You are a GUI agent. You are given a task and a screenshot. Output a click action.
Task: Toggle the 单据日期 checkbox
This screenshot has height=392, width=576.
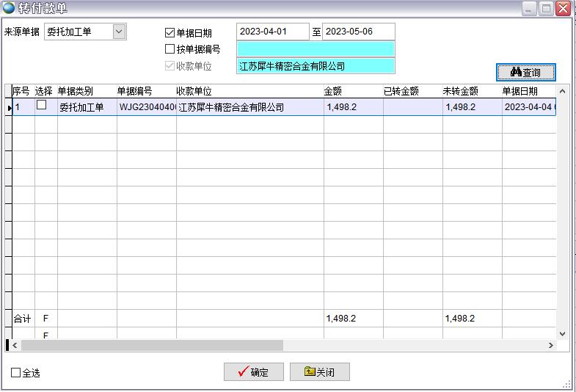point(170,32)
